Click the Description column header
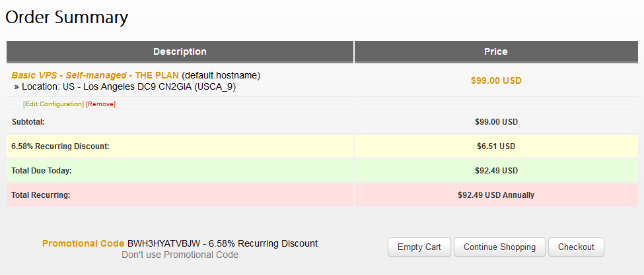Viewport: 644px width, 275px height. click(180, 51)
